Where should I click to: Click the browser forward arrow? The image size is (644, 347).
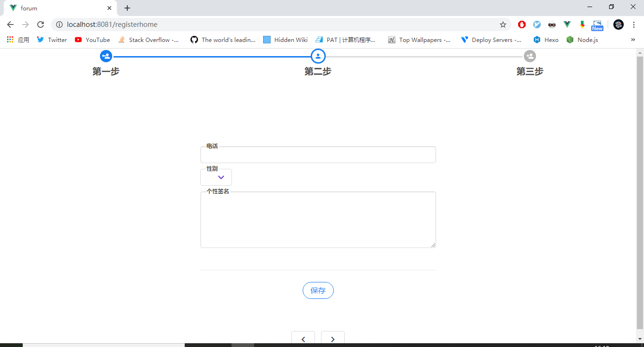pyautogui.click(x=25, y=25)
